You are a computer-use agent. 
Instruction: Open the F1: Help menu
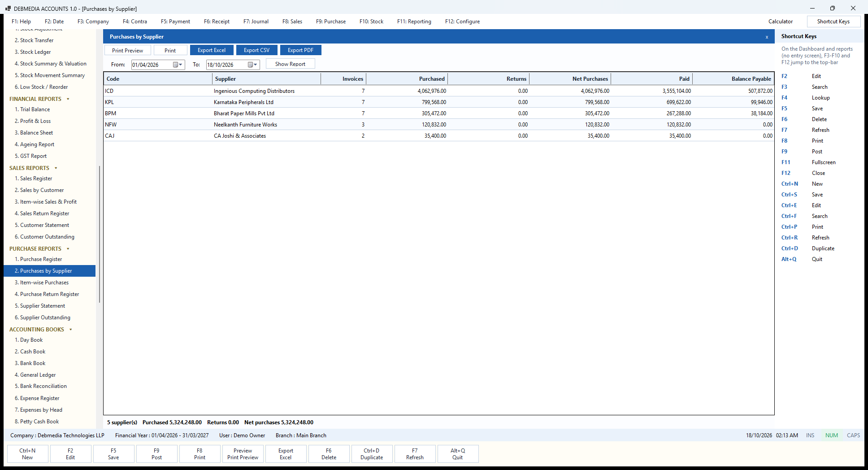click(21, 22)
